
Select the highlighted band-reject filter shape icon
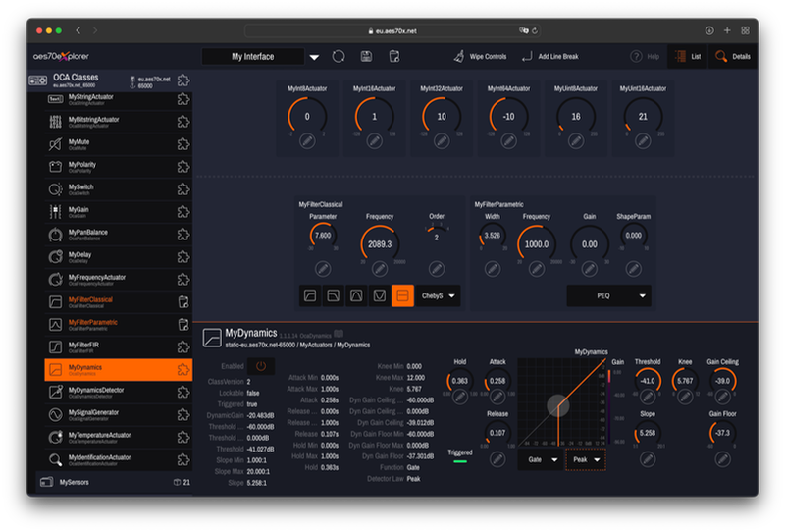(401, 295)
